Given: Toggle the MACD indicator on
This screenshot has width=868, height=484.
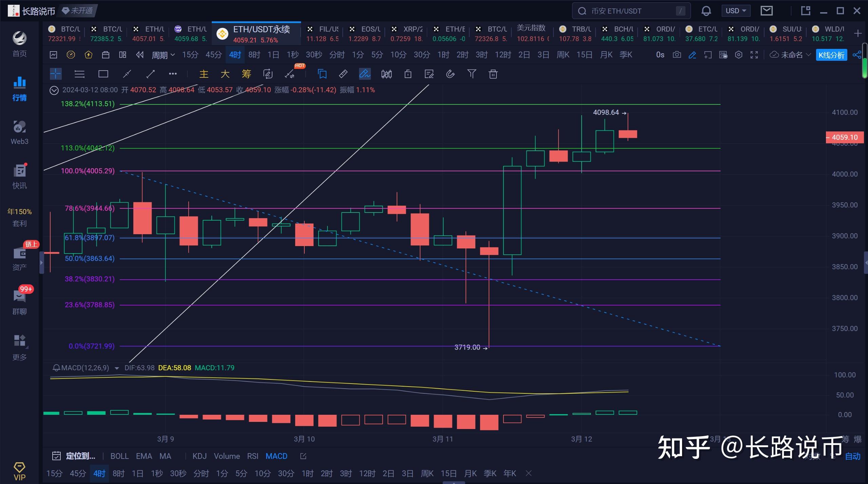Looking at the screenshot, I should pyautogui.click(x=276, y=456).
